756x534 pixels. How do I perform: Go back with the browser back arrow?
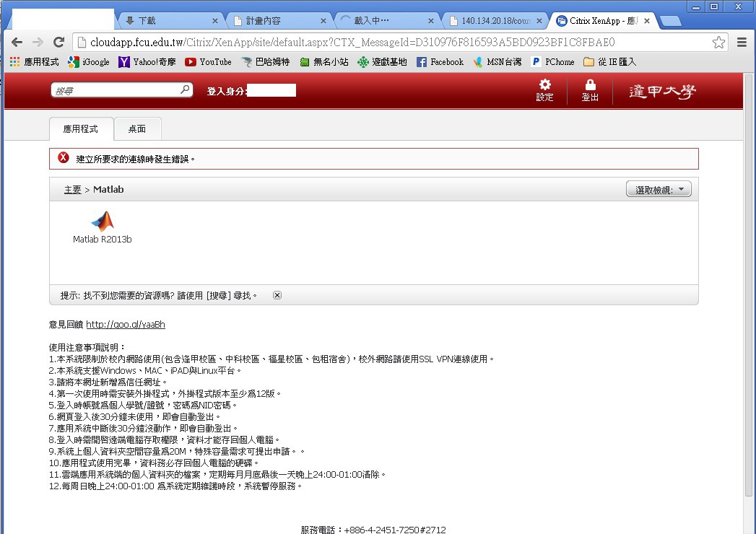pyautogui.click(x=17, y=43)
